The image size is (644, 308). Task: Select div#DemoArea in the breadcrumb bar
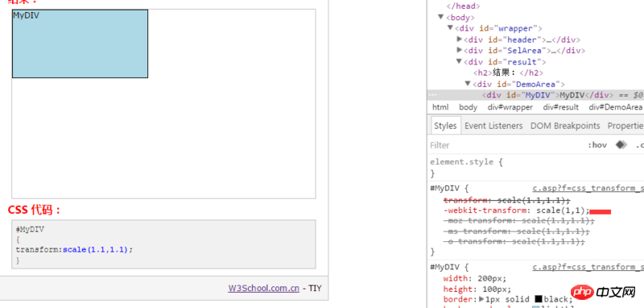615,107
